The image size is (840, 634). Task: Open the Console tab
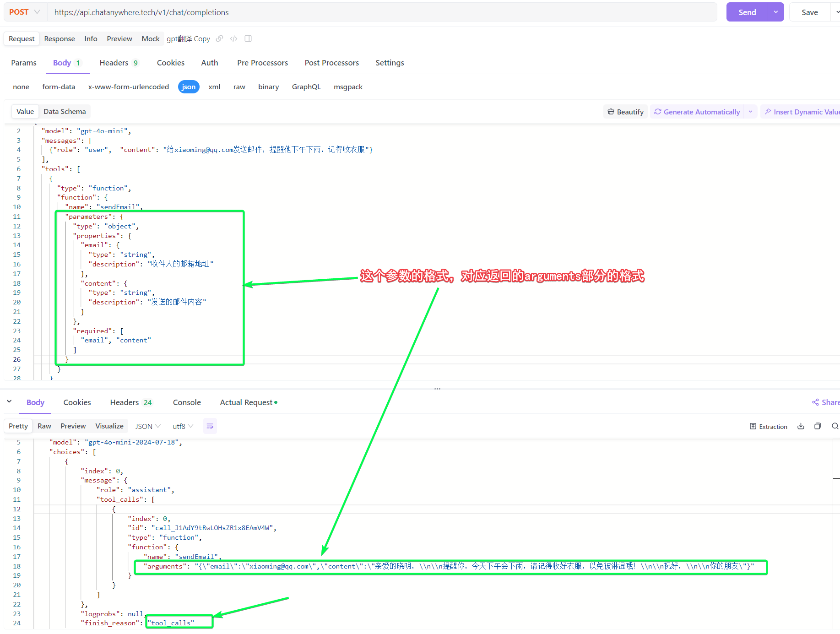187,402
